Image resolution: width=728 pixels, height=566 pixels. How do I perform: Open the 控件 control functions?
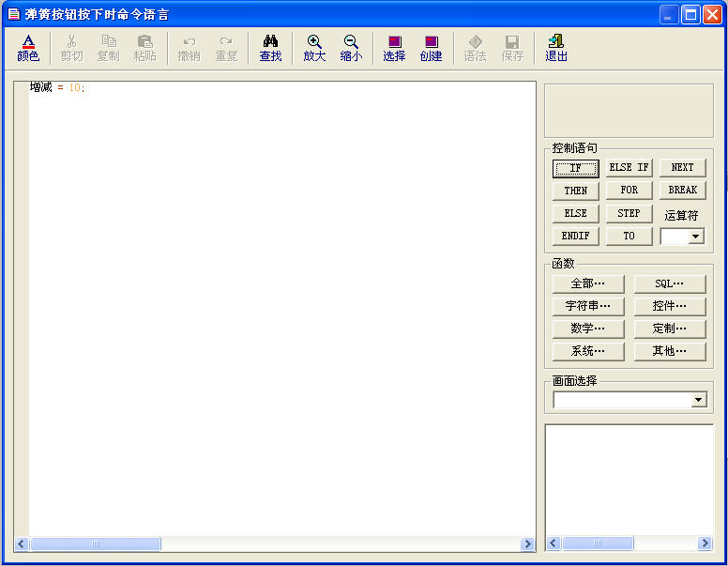(670, 306)
